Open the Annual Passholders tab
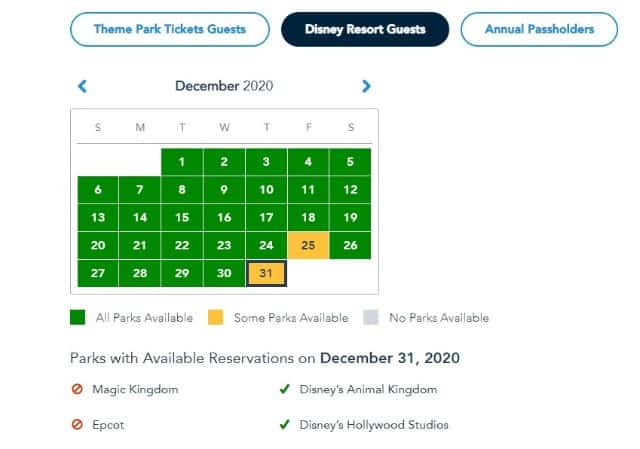Viewport: 640px width, 449px height. (x=539, y=29)
